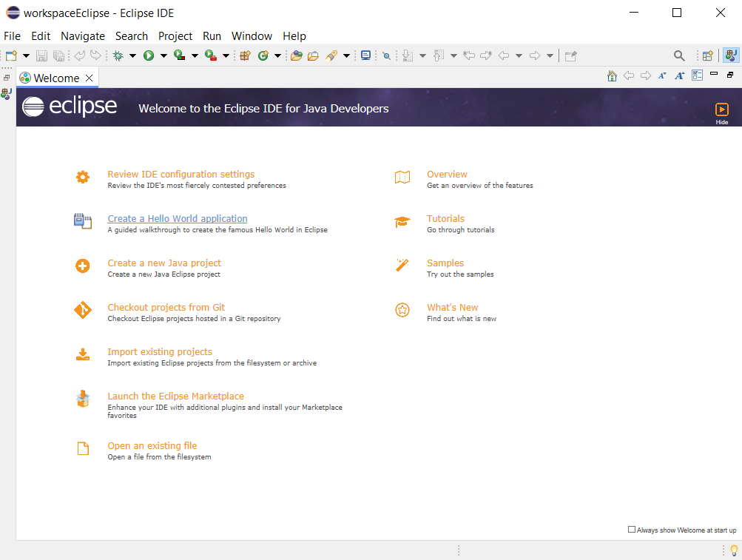
Task: Click the toolbar Search magnifier icon
Action: click(x=679, y=55)
